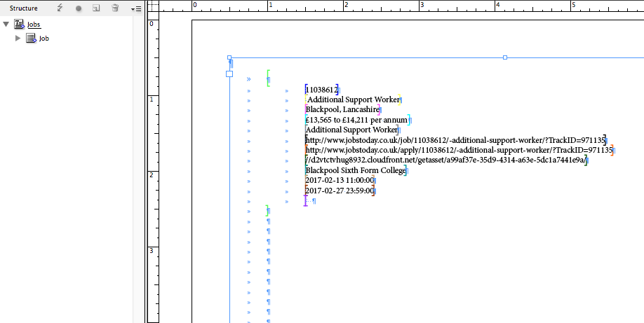Select the Jobs label in Structure tree
This screenshot has width=644, height=323.
tap(34, 25)
